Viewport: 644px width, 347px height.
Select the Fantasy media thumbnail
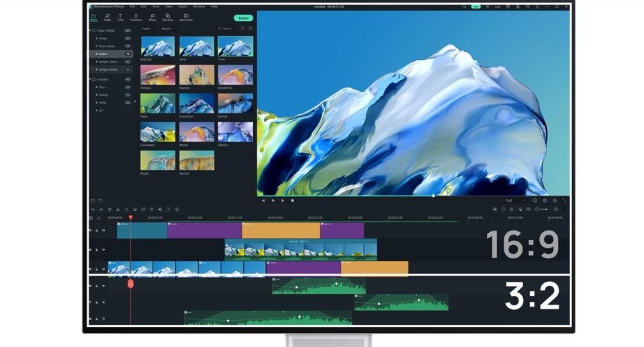pyautogui.click(x=158, y=75)
